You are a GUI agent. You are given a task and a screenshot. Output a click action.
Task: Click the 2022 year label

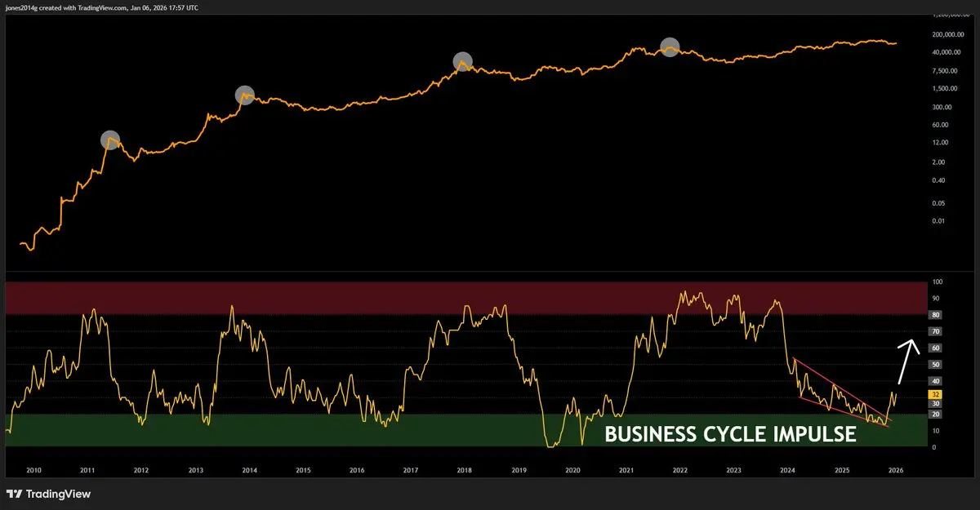(x=680, y=471)
